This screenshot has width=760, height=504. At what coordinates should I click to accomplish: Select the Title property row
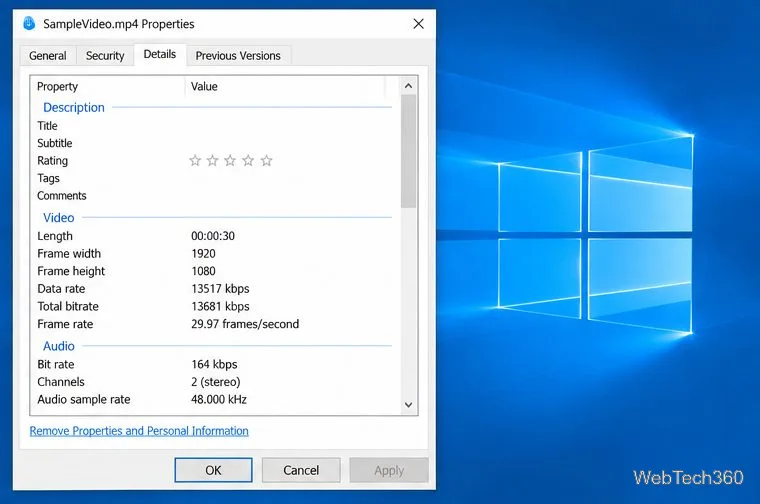pos(213,126)
